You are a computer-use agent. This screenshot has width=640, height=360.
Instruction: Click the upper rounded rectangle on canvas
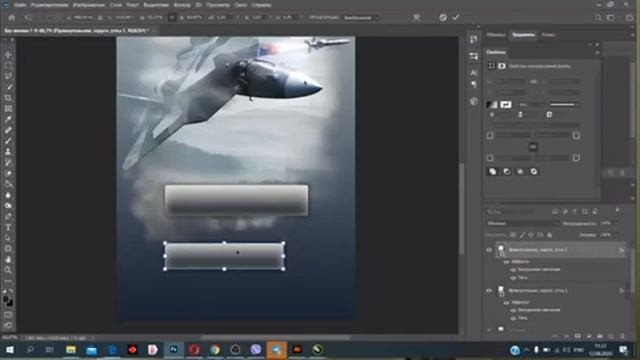point(236,200)
